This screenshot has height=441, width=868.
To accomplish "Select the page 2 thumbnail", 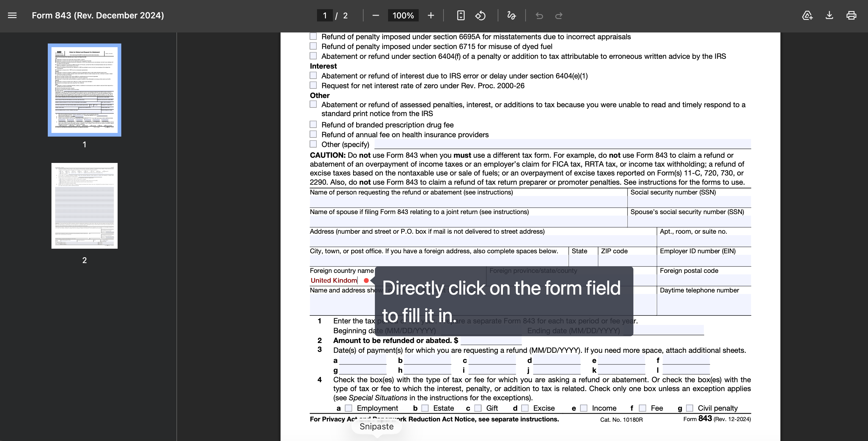I will pyautogui.click(x=85, y=206).
